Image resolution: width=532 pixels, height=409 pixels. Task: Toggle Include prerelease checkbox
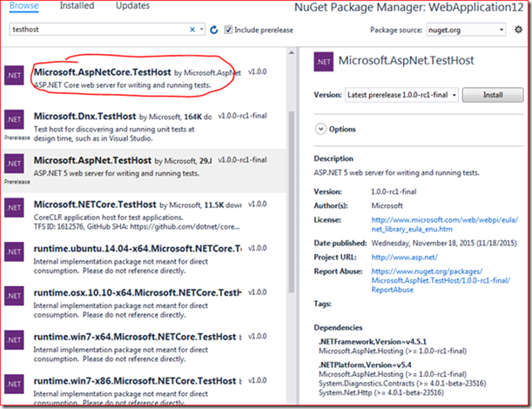(x=229, y=30)
